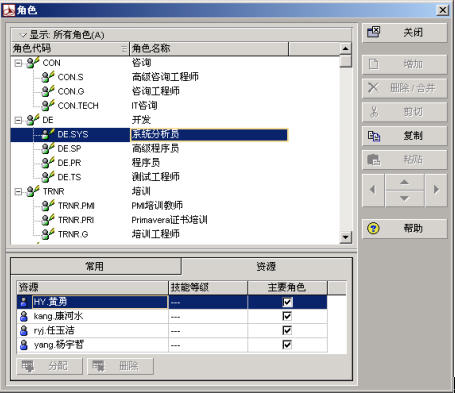Image resolution: width=455 pixels, height=393 pixels.
Task: Open the 显示: 所有角色 display options bar
Action: [x=181, y=35]
